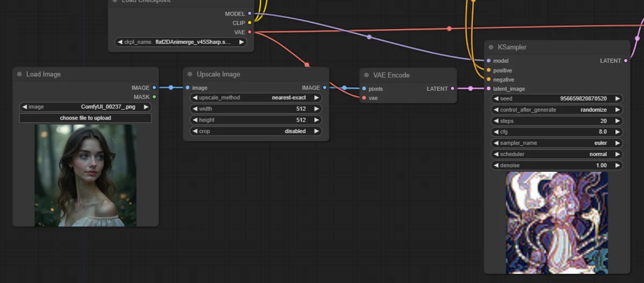Click the CLIP output socket on Load Checkpoint
Screen dimensions: 644x283
[250, 23]
